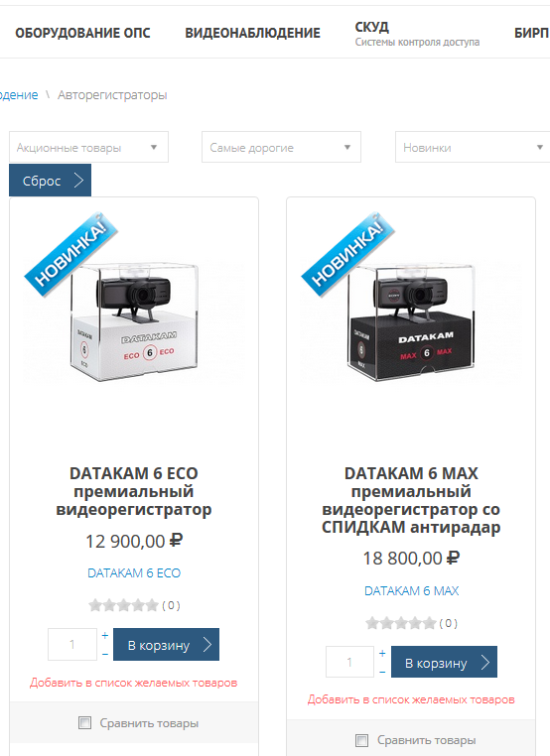This screenshot has width=550, height=756.
Task: Decrease quantity with minus for DATAKAM 6 ECO
Action: coord(104,654)
